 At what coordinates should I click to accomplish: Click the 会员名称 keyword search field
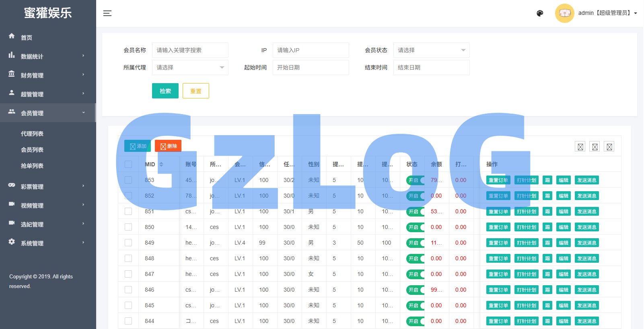190,50
